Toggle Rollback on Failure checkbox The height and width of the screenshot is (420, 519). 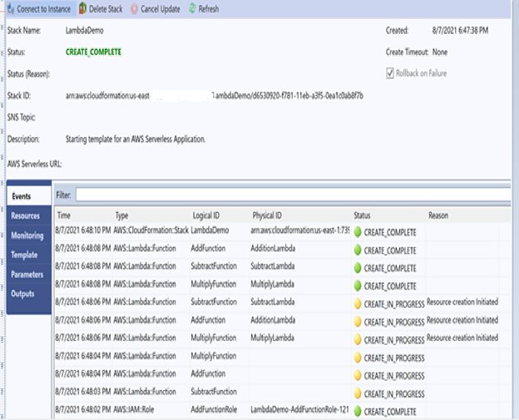[390, 73]
